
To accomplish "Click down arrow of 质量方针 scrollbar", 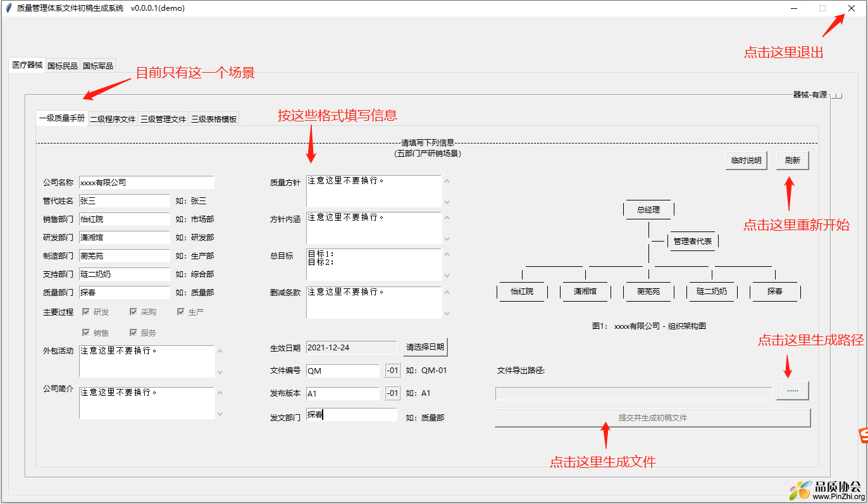I will point(447,202).
